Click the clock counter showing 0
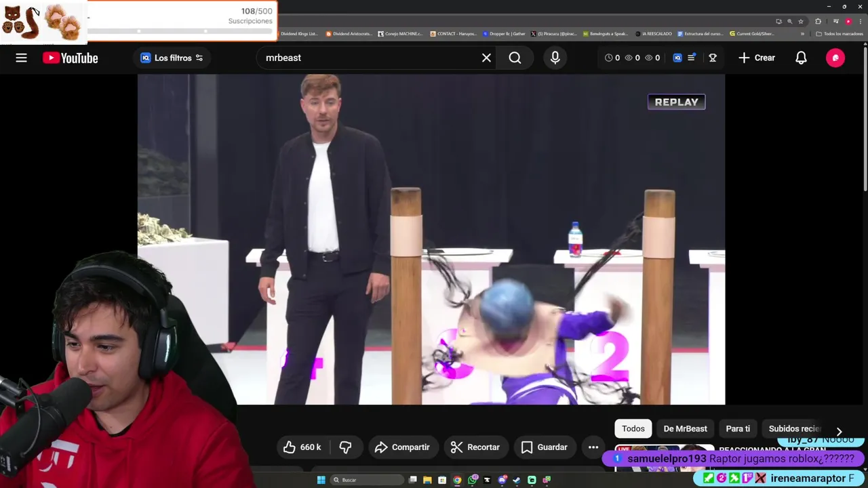The width and height of the screenshot is (868, 488). tap(612, 58)
